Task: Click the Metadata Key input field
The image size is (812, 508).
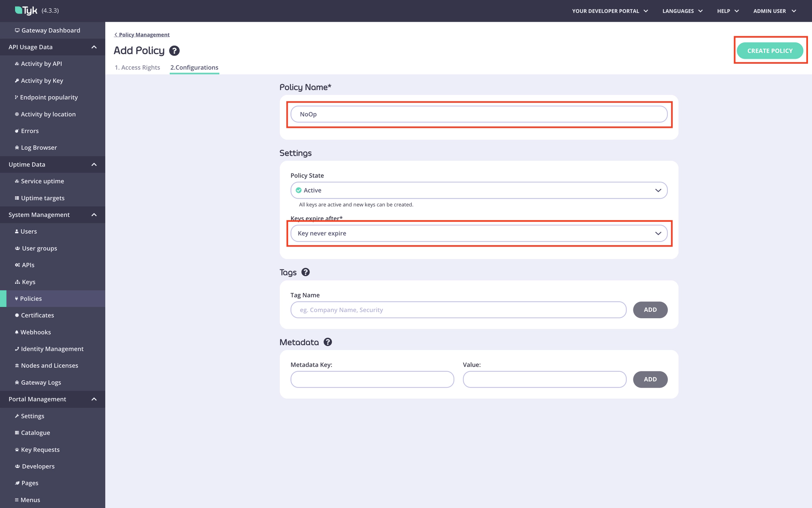Action: (x=372, y=379)
